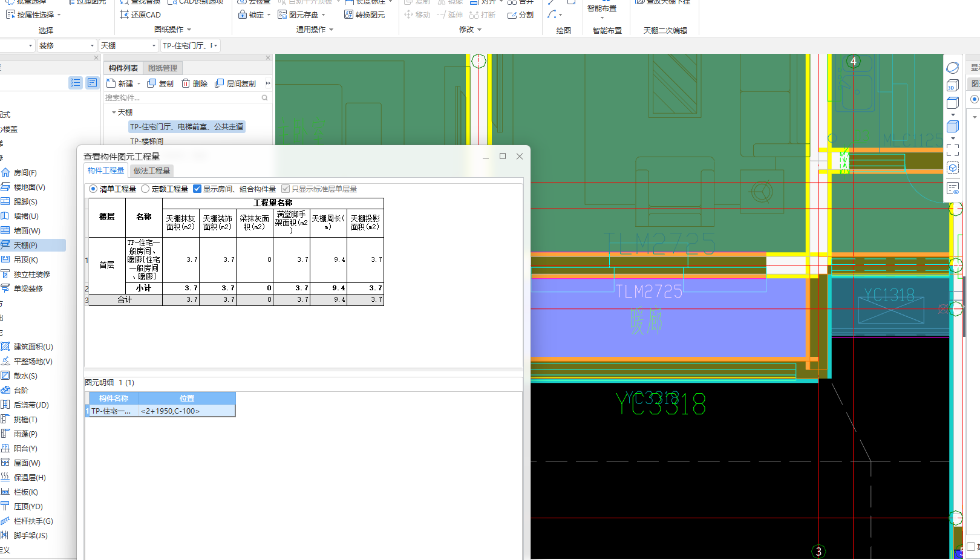Screen dimensions: 980x560
Task: Close the left navigation panel
Action: (x=96, y=57)
